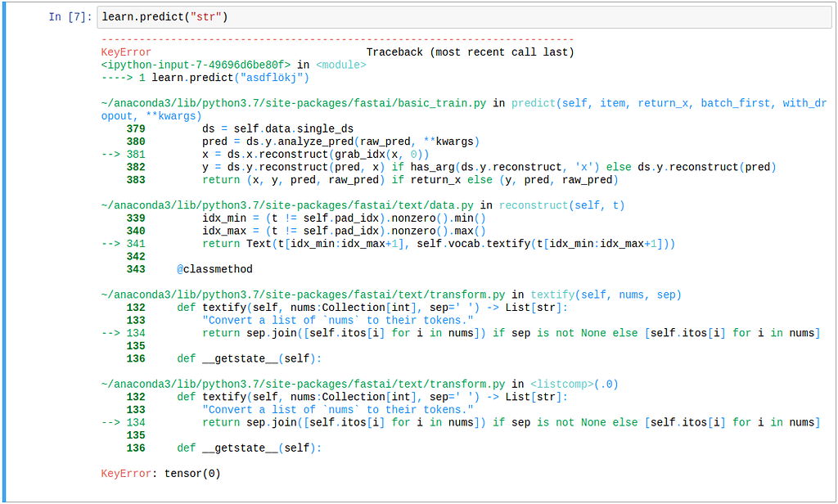The width and height of the screenshot is (838, 504).
Task: Select the In [7]: cell prompt
Action: [x=70, y=17]
